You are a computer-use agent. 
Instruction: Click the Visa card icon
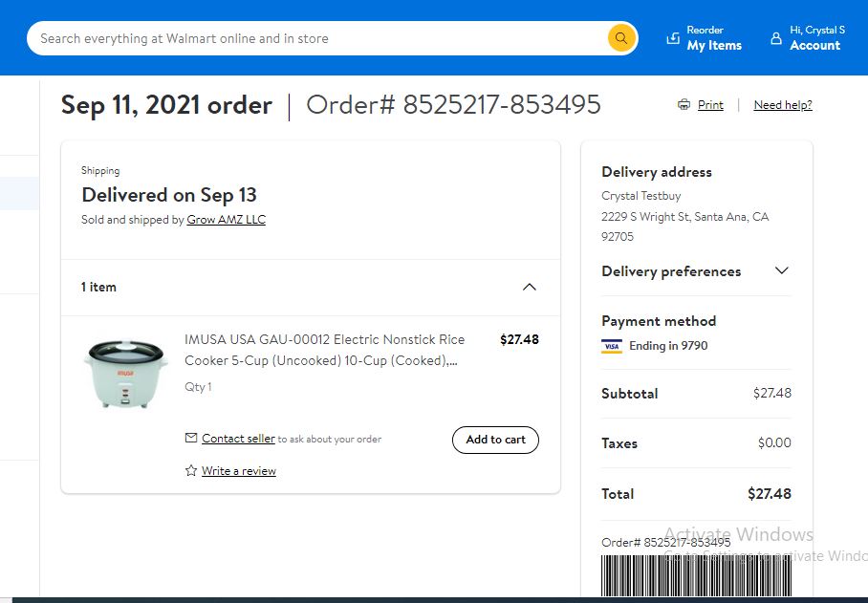click(x=612, y=346)
